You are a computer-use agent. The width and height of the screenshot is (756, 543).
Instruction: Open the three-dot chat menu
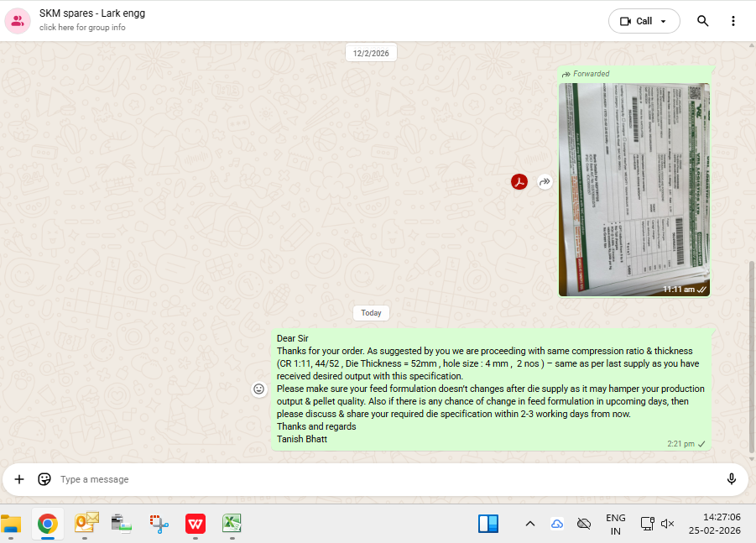(x=733, y=21)
